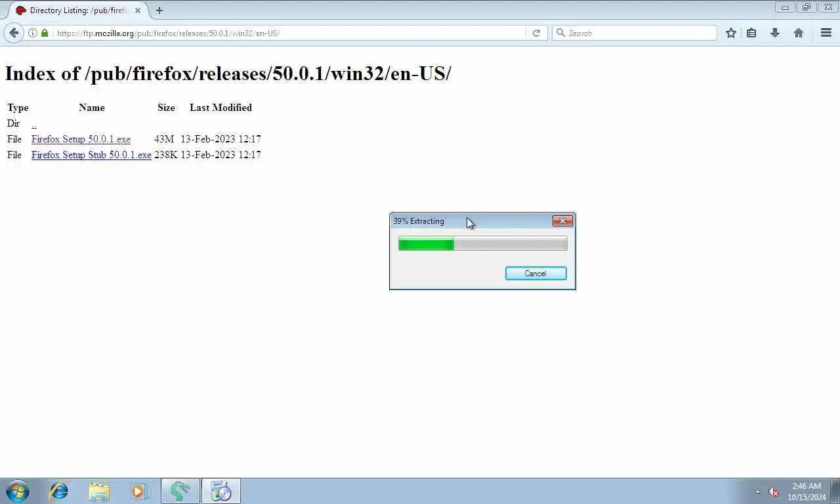The image size is (840, 504).
Task: Bookmark this page with the star icon
Action: click(x=731, y=33)
